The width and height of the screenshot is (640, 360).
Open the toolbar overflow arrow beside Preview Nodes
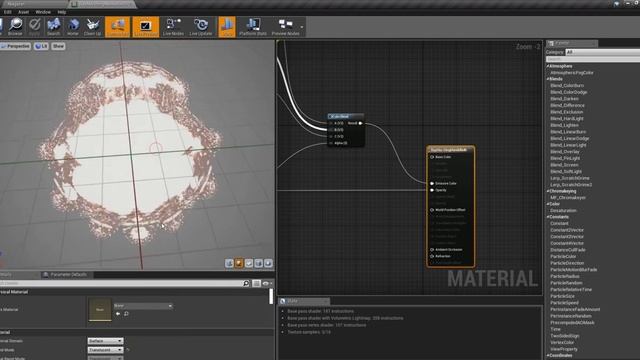[302, 27]
